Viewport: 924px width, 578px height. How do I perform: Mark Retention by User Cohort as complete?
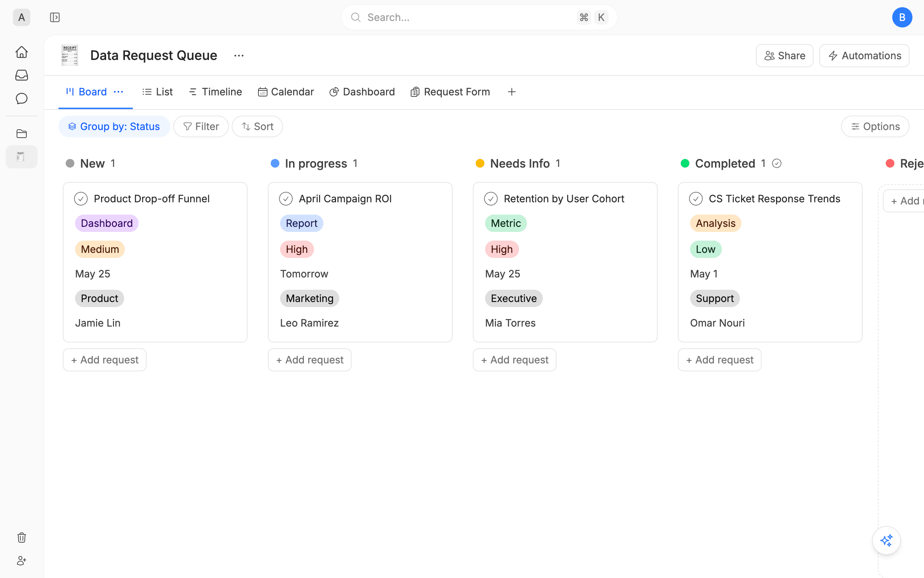(491, 199)
